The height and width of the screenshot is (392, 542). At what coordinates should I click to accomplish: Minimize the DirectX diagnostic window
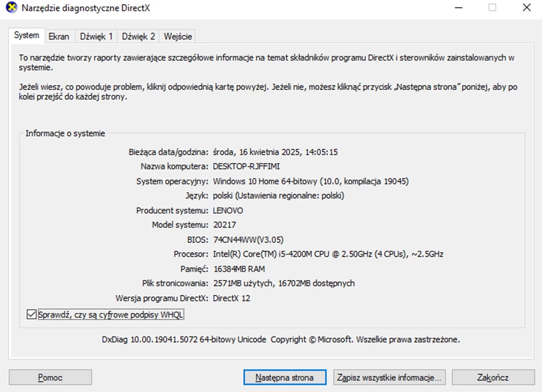coord(458,8)
